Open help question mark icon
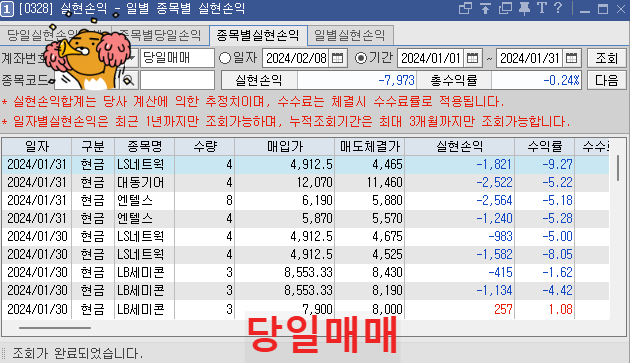The image size is (630, 363). 558,8
